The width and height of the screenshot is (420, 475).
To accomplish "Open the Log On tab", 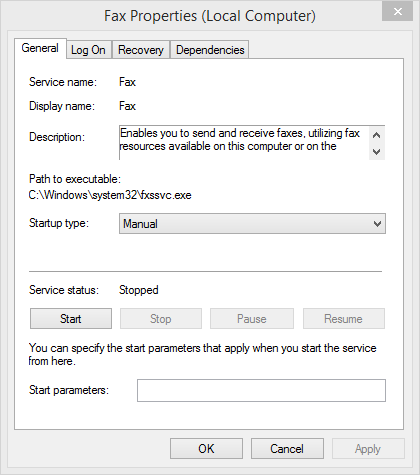I will 88,50.
